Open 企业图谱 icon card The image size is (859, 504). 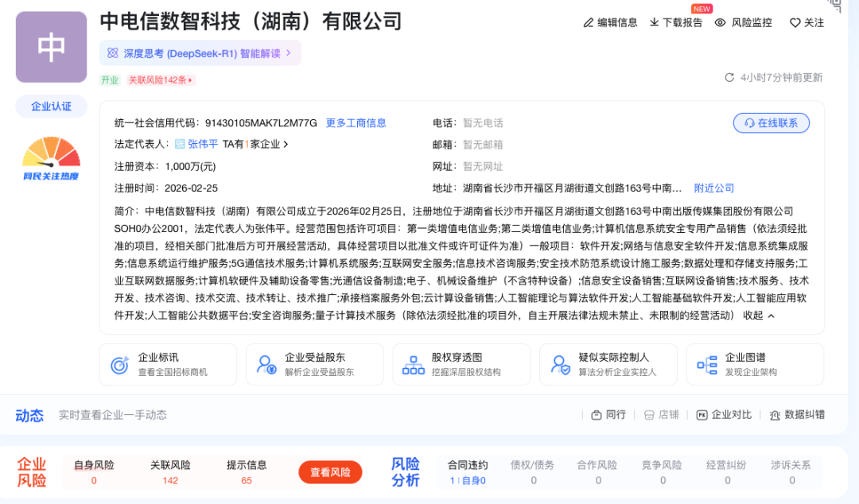706,365
